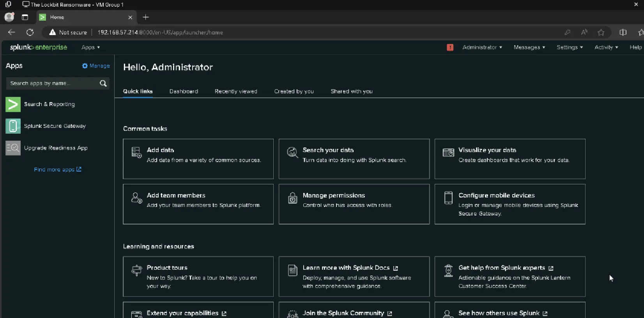The image size is (644, 318).
Task: Select the Home browser tab
Action: [x=86, y=17]
